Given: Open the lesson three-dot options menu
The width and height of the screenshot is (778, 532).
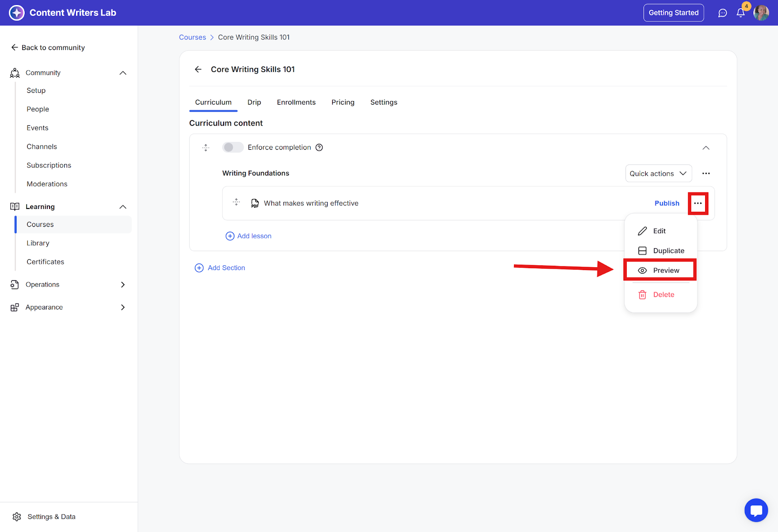Looking at the screenshot, I should click(698, 204).
